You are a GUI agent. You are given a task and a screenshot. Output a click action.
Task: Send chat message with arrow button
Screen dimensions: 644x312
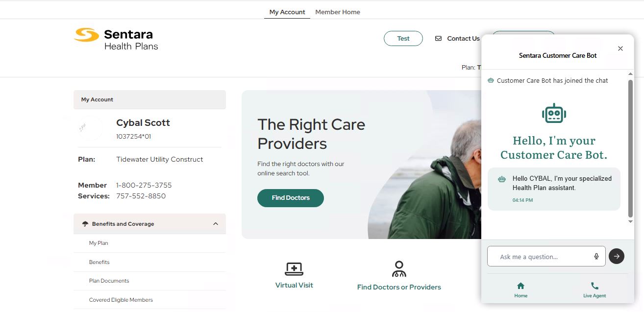[617, 256]
